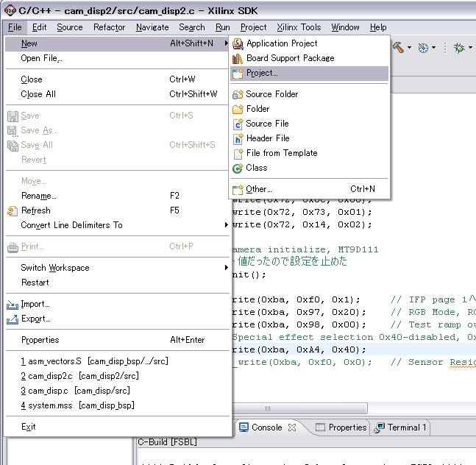Choose Rename... in File menu
476x465 pixels.
(x=117, y=196)
